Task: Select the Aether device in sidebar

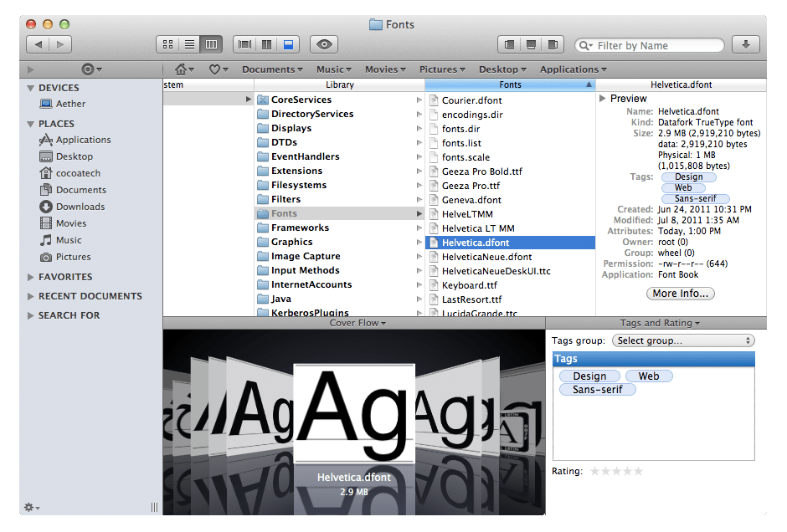Action: tap(62, 104)
